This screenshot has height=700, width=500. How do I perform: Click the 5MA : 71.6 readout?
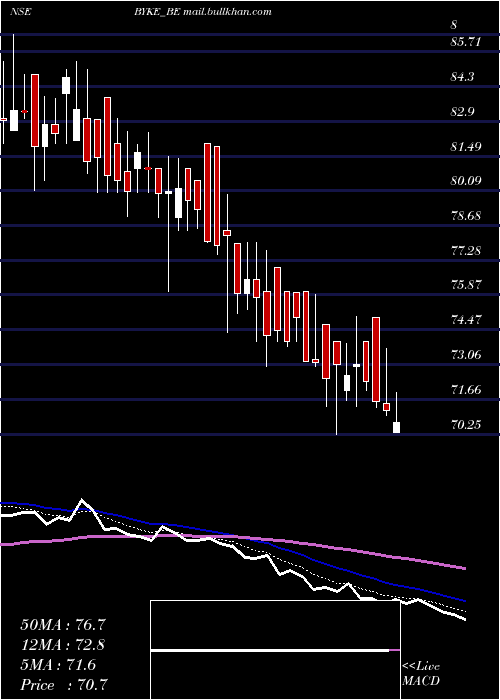(x=58, y=665)
